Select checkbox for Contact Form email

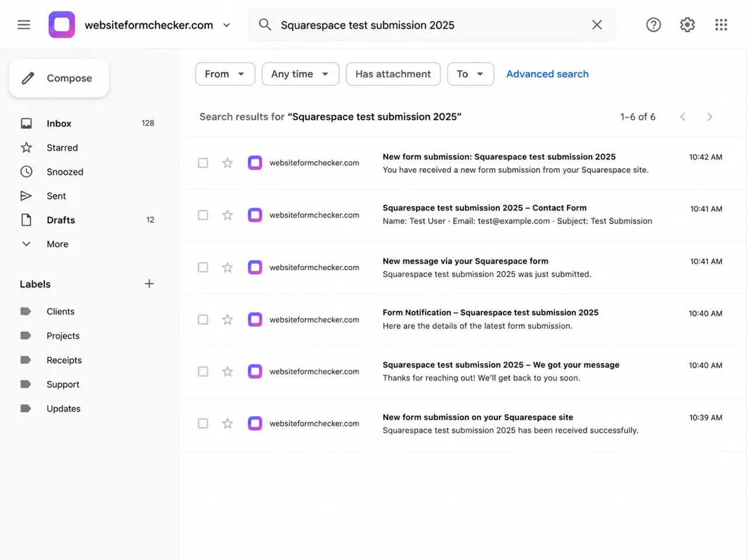(203, 215)
